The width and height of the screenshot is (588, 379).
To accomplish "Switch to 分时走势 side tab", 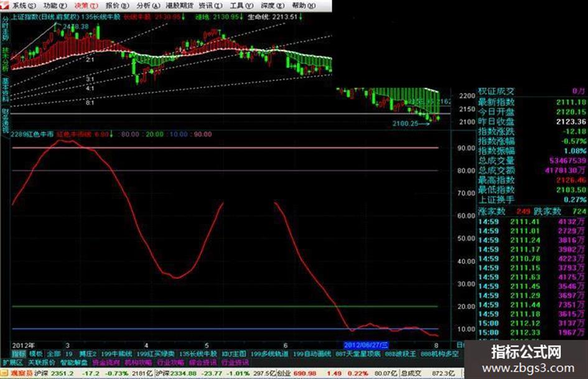I will pyautogui.click(x=5, y=29).
